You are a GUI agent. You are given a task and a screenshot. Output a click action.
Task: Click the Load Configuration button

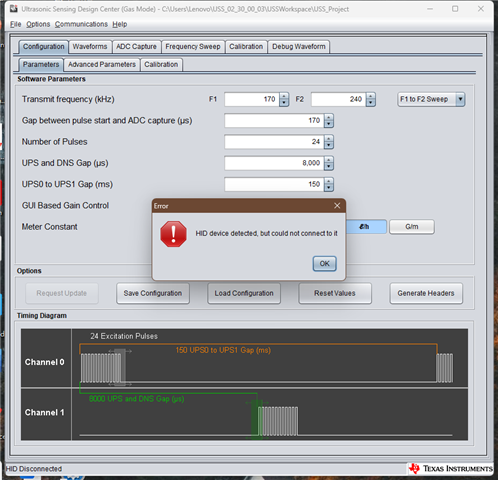pyautogui.click(x=244, y=293)
